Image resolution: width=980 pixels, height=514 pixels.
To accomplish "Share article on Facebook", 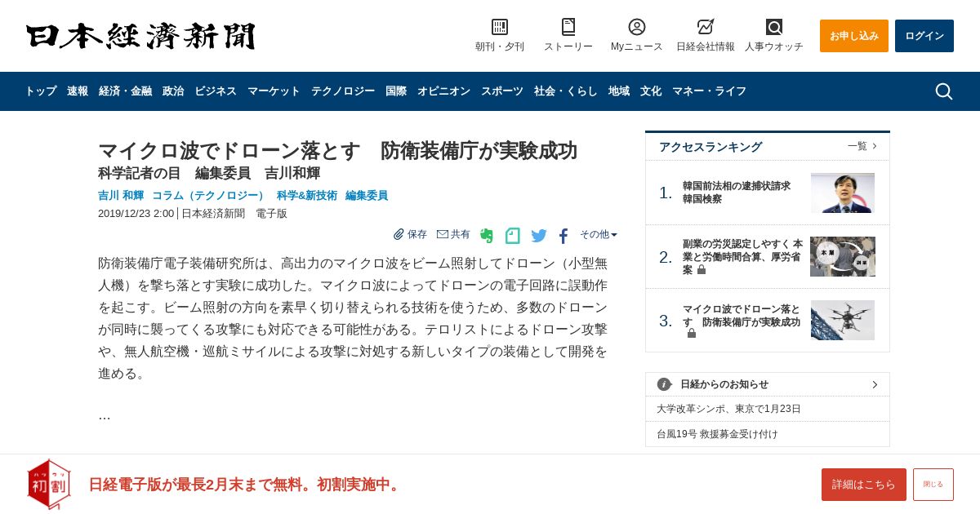I will pyautogui.click(x=563, y=236).
